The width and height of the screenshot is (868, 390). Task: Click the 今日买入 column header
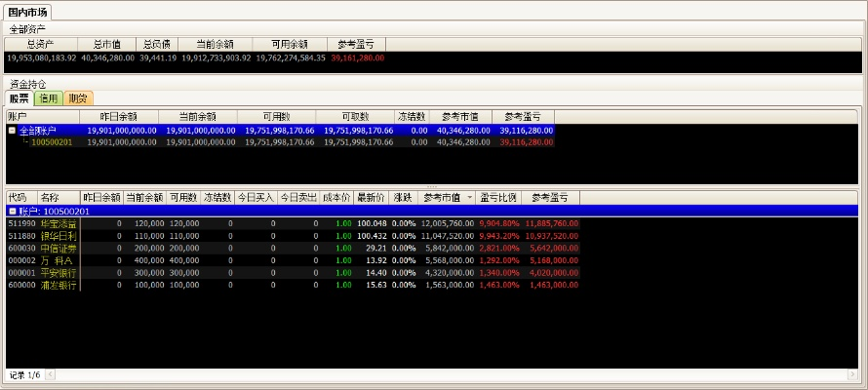[256, 198]
